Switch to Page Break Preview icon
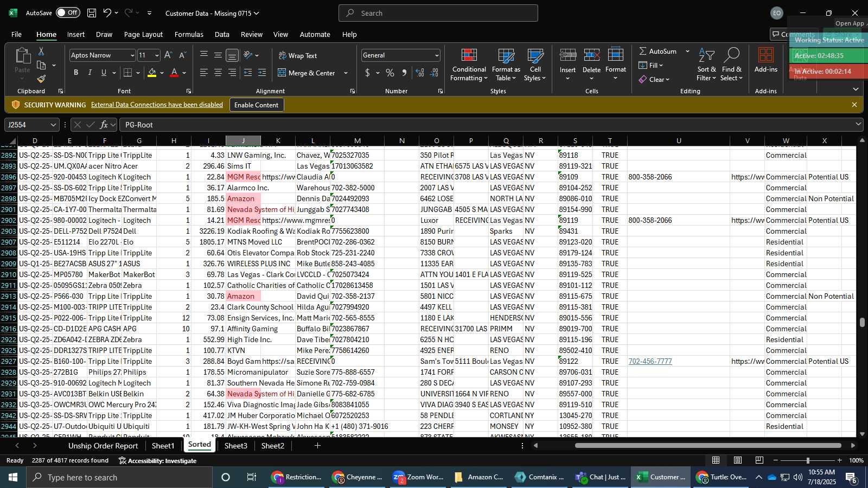The width and height of the screenshot is (868, 488). [x=759, y=460]
